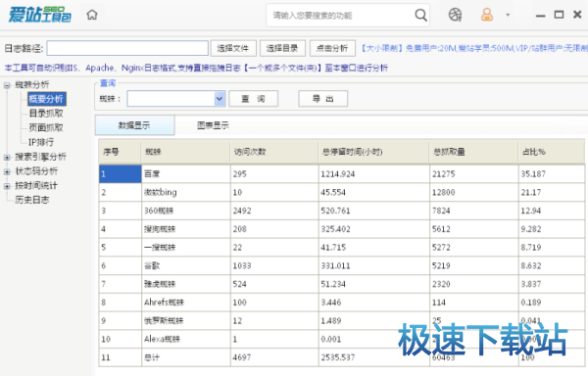Viewport: 588px width, 376px height.
Task: Click the 导出 button
Action: [322, 99]
